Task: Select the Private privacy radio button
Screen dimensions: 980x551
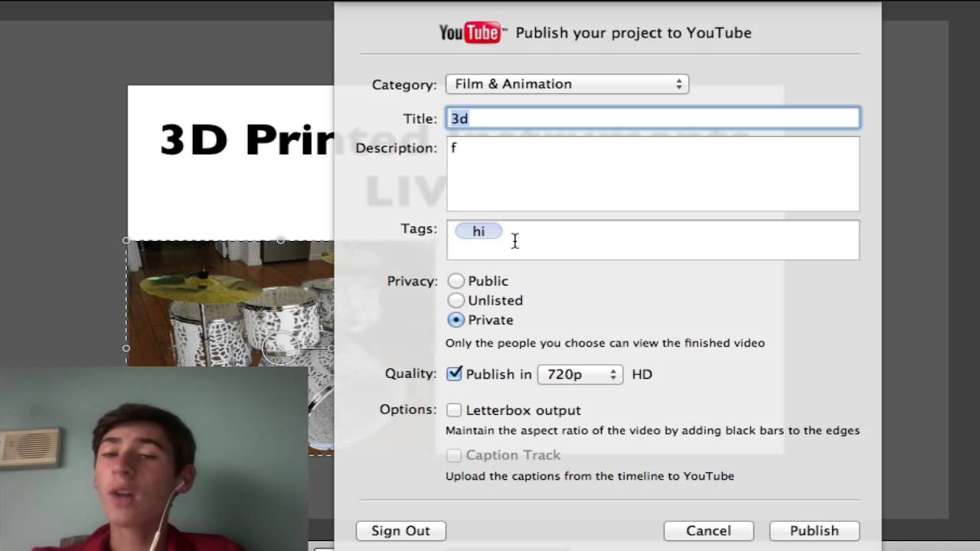Action: pyautogui.click(x=456, y=320)
